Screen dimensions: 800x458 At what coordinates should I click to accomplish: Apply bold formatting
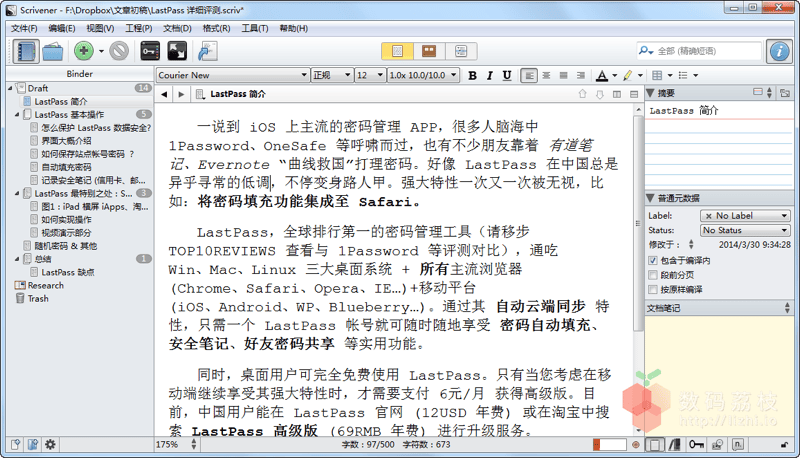click(x=472, y=75)
